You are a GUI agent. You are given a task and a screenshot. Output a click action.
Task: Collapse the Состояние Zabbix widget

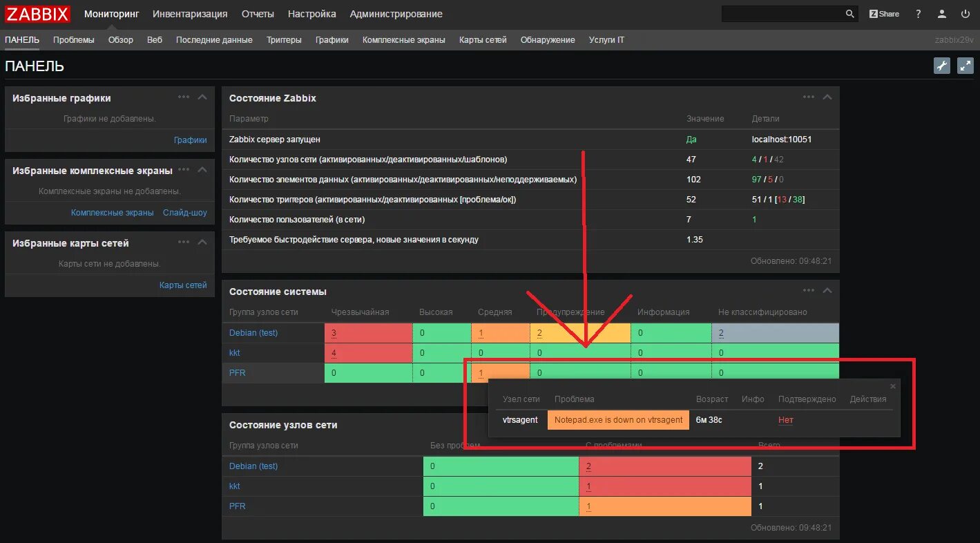click(827, 97)
